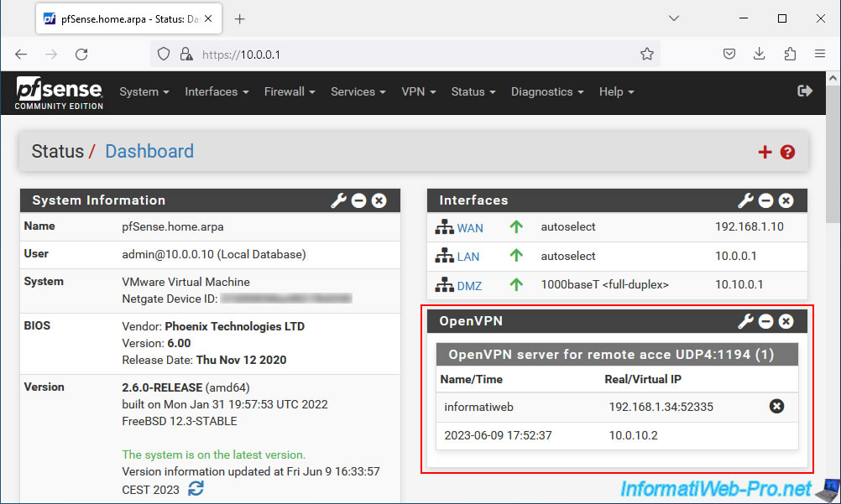The image size is (841, 504).
Task: Go back with browser back arrow
Action: (21, 55)
